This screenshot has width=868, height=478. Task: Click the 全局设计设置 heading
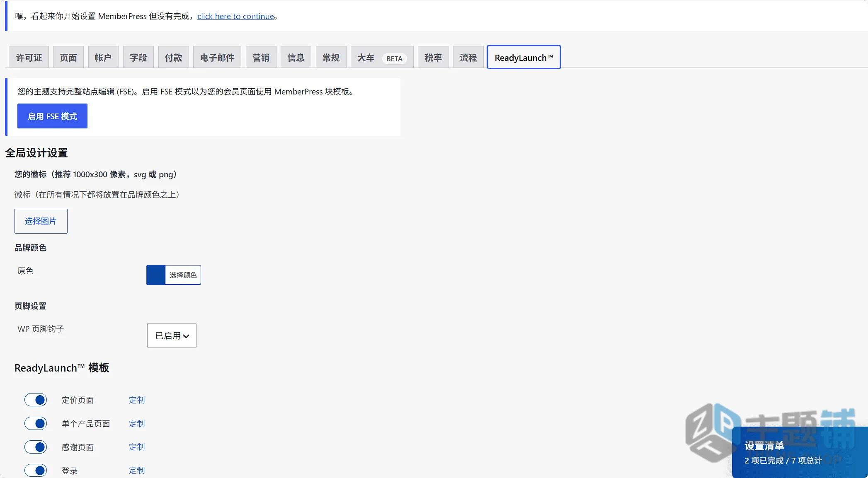(x=36, y=153)
